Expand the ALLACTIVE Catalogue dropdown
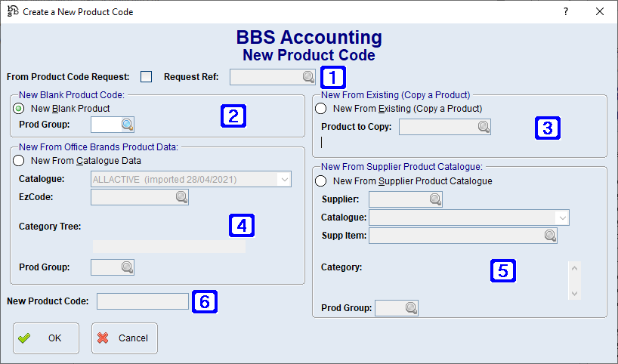The width and height of the screenshot is (618, 364). pos(283,179)
